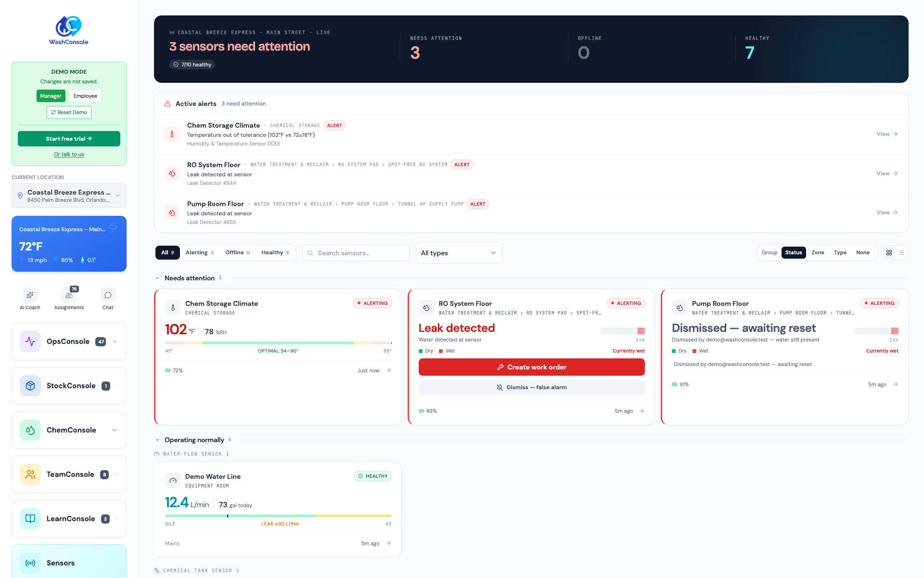This screenshot has width=924, height=578.
Task: Follow the Or talk to us link
Action: (x=69, y=154)
